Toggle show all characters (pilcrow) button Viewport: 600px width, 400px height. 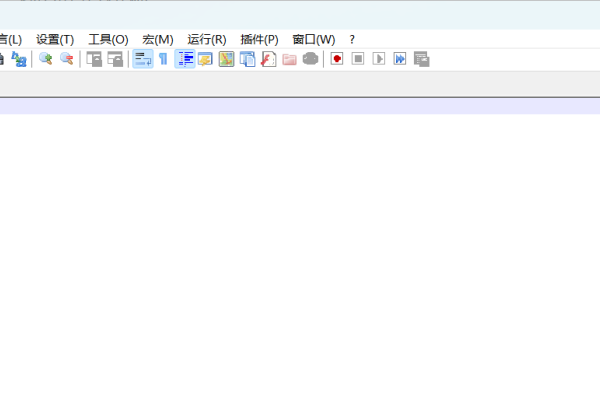163,59
